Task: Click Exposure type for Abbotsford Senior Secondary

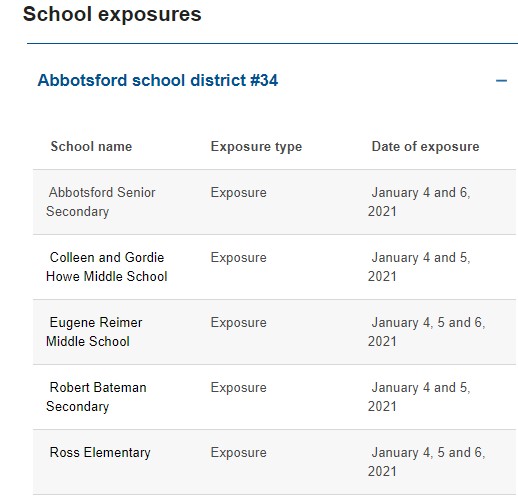Action: (239, 193)
